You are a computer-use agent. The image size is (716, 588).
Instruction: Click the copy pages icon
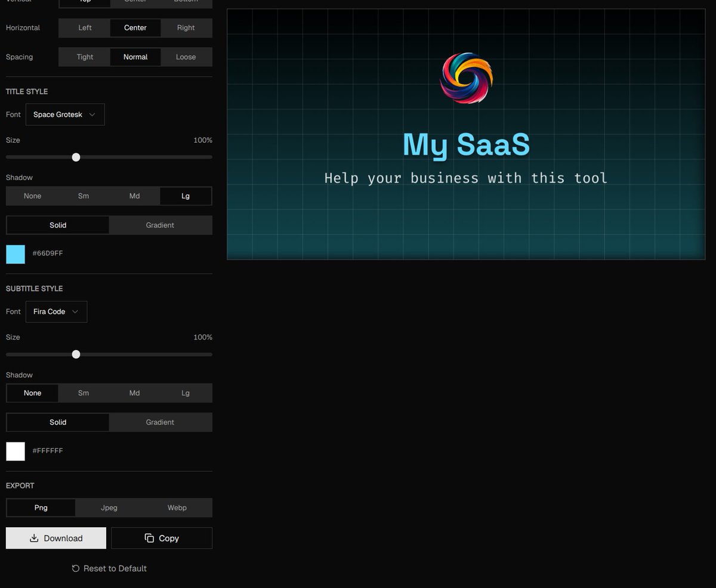point(149,538)
